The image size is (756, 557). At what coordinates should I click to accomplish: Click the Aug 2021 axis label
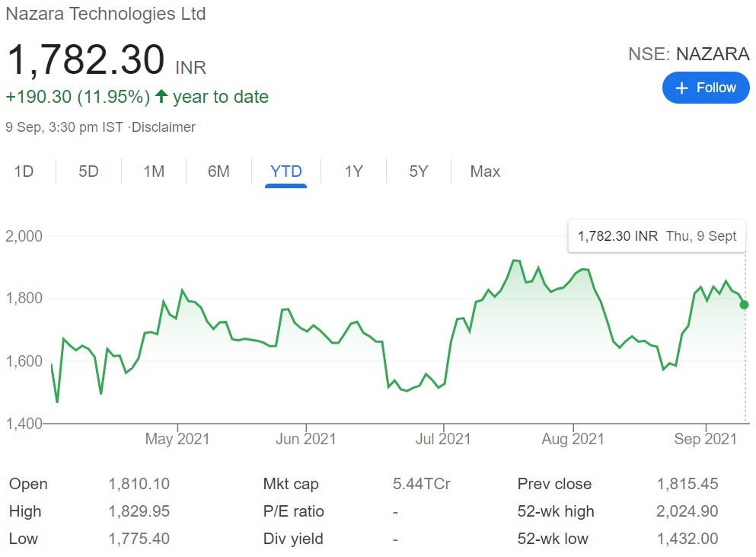click(573, 439)
